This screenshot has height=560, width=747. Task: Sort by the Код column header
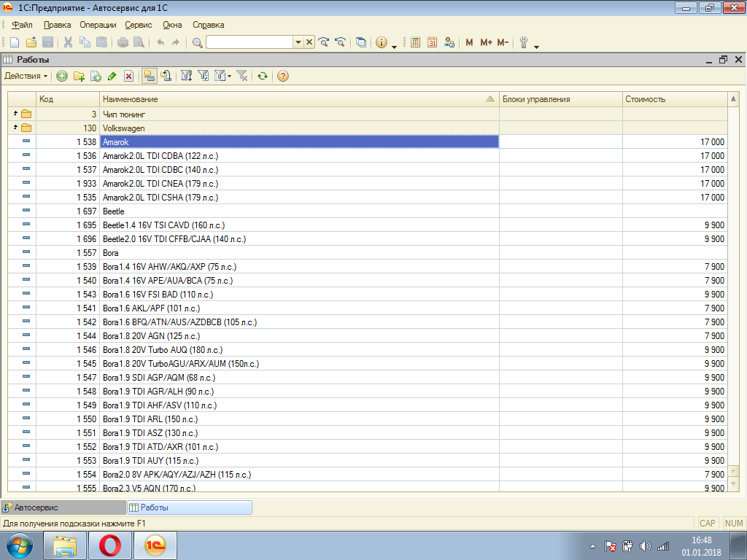(68, 99)
